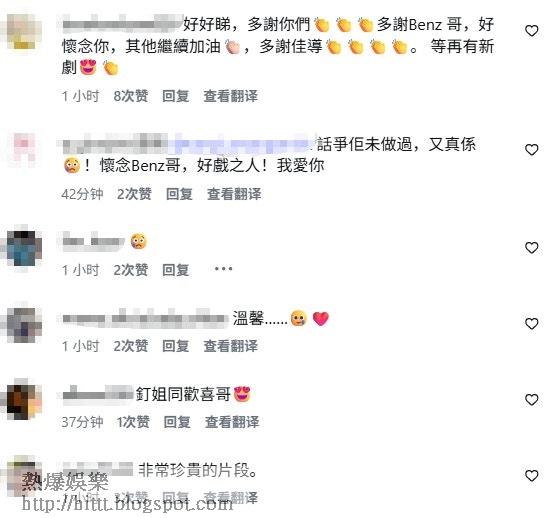Like the crying-emoji-only comment
This screenshot has height=518, width=555.
point(531,247)
